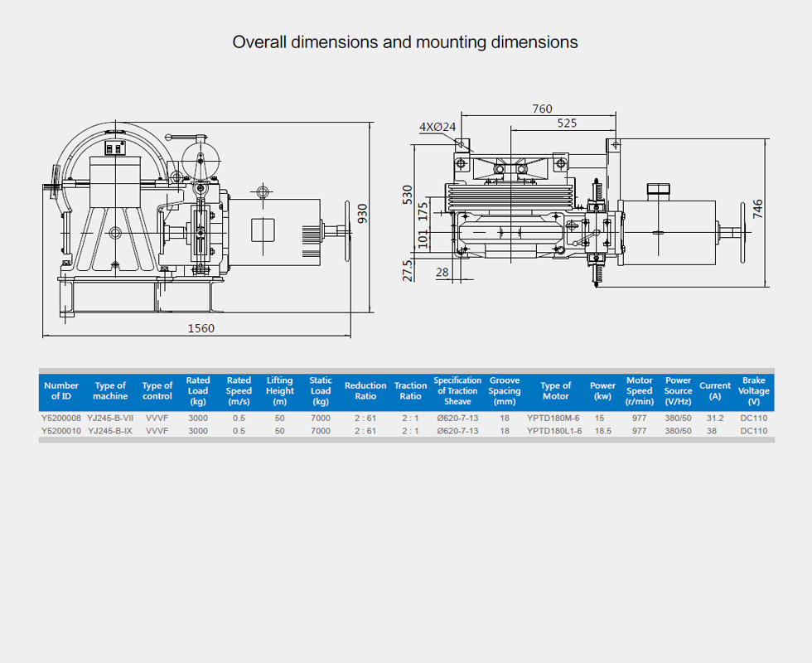This screenshot has width=812, height=663.
Task: Click the 746 dimension label
Action: click(756, 211)
